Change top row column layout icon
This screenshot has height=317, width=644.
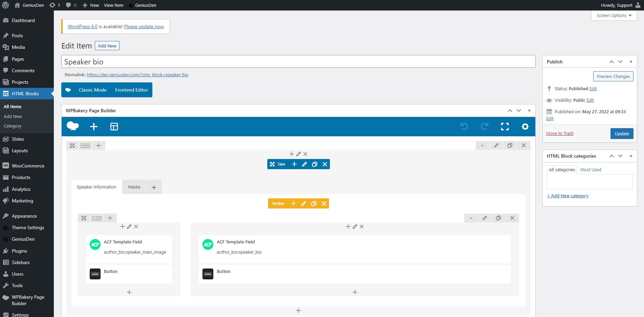(x=85, y=145)
